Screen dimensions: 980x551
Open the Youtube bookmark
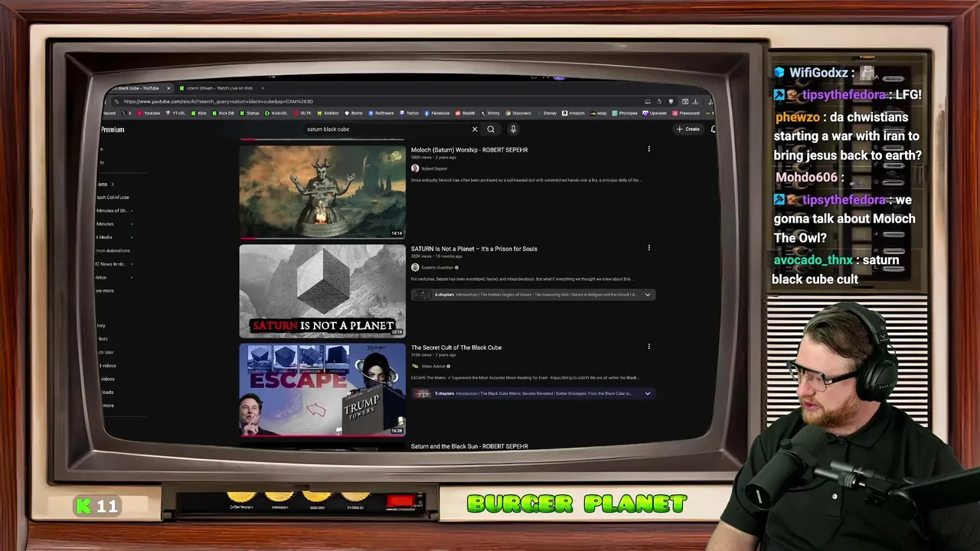click(148, 113)
